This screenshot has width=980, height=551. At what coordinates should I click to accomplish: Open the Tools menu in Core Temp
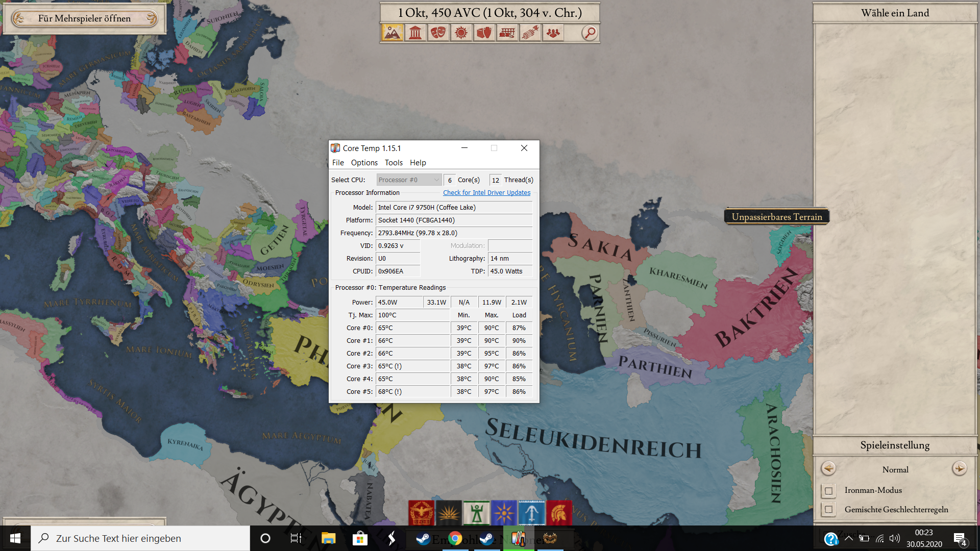(x=394, y=163)
